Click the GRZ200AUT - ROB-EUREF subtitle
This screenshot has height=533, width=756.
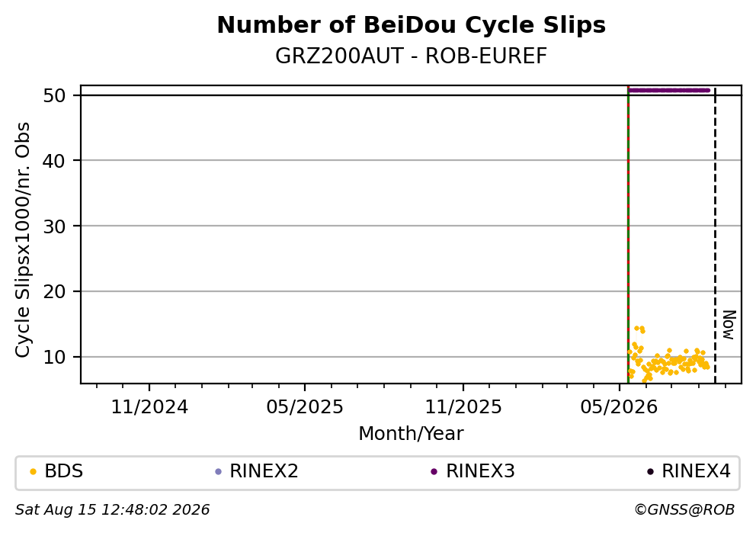click(412, 56)
